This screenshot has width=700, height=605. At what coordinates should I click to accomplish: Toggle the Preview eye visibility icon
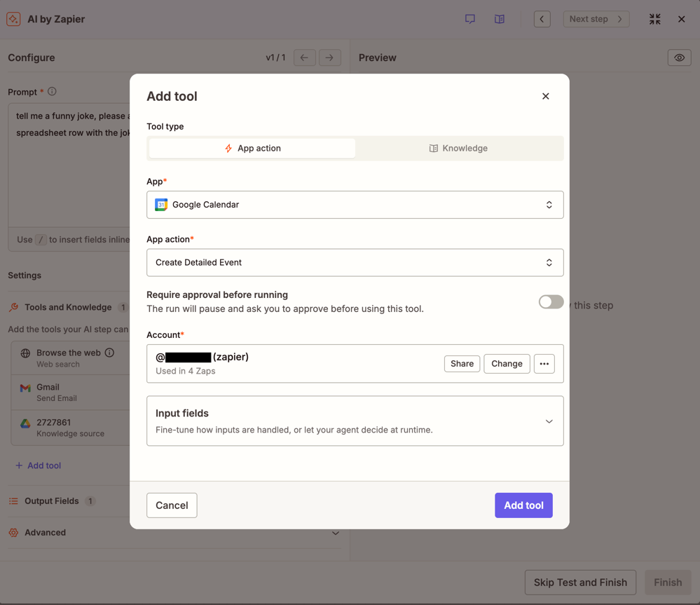679,57
